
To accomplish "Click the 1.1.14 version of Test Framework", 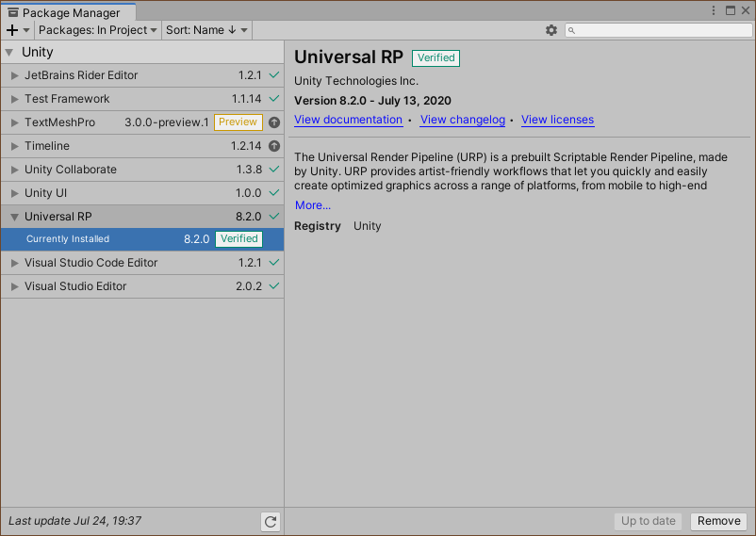I will pos(246,99).
